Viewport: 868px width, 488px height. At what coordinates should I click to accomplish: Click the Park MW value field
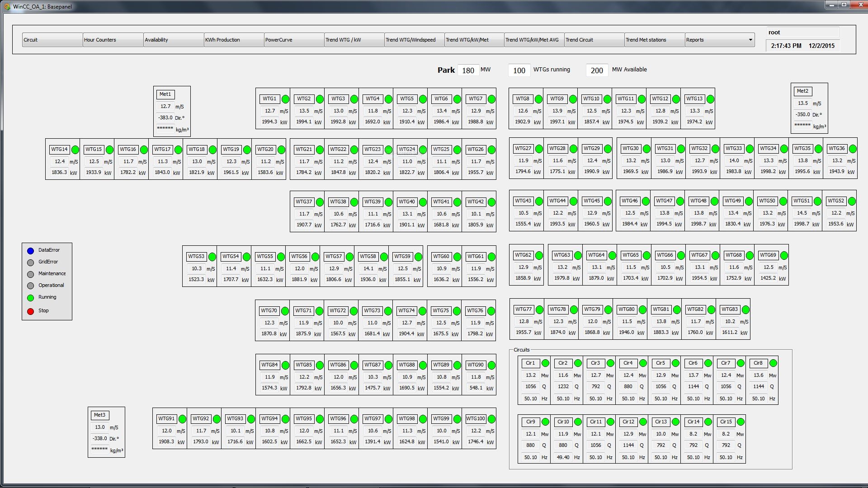tap(468, 70)
